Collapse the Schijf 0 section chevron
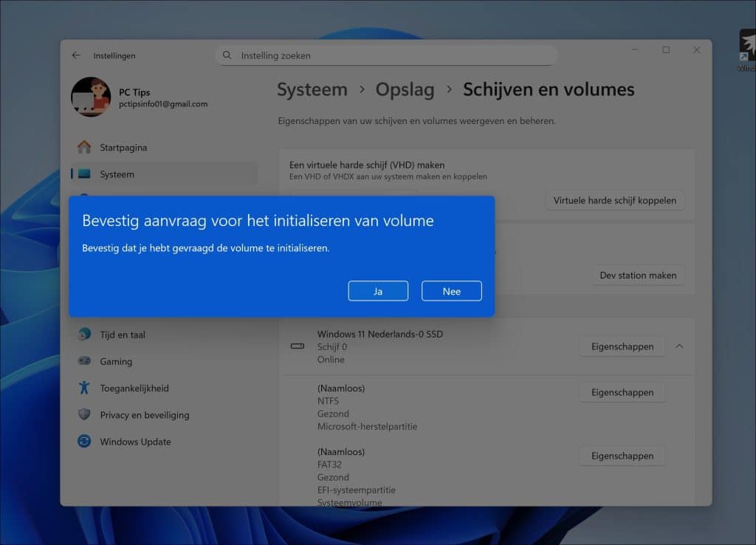This screenshot has height=545, width=756. pyautogui.click(x=680, y=346)
